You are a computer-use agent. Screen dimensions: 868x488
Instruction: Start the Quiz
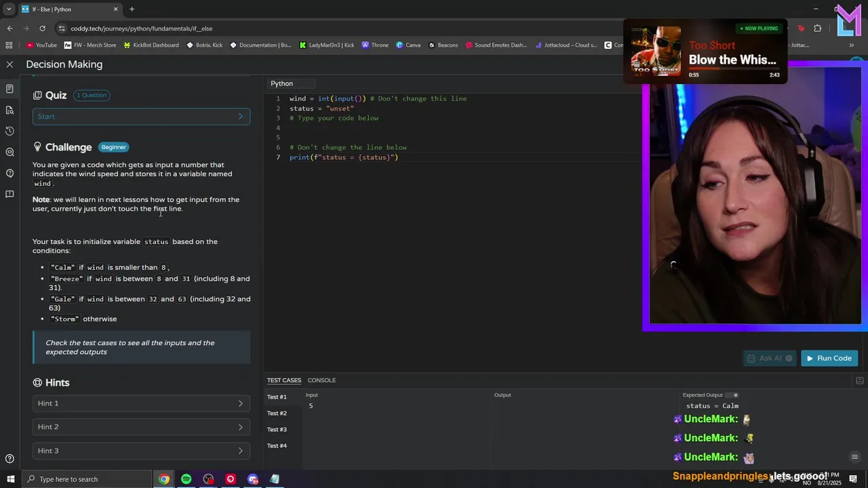click(141, 117)
